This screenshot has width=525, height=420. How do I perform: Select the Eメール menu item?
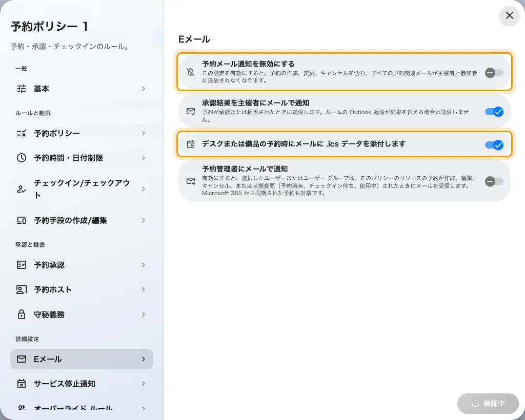[82, 359]
